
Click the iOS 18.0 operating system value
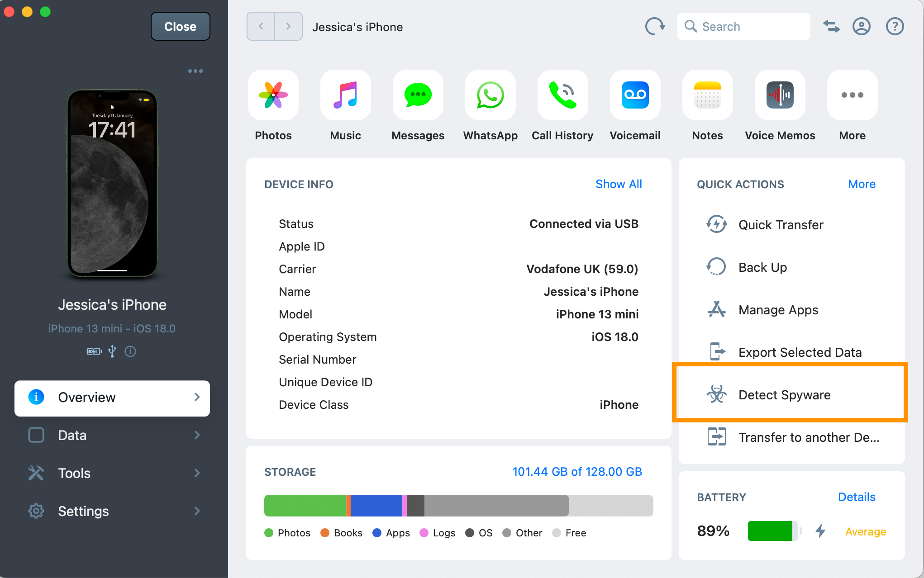point(615,337)
